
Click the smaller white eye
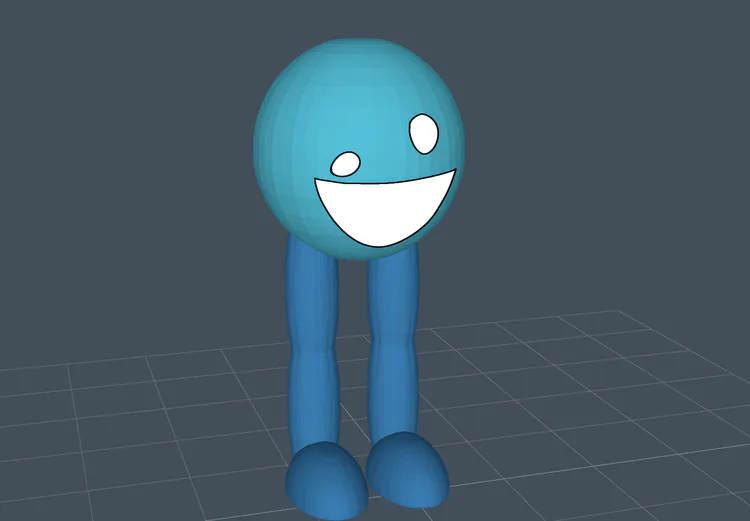pyautogui.click(x=345, y=164)
